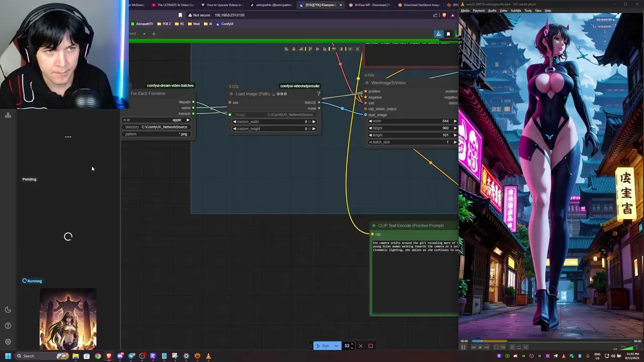The image size is (644, 362).
Task: Click the browser address bar bookmark icon
Action: (180, 15)
